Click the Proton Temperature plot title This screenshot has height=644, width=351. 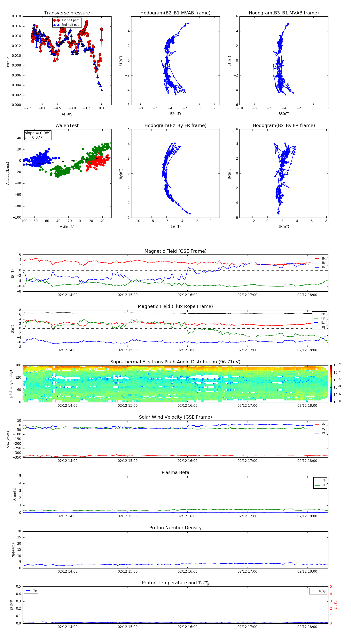175,583
